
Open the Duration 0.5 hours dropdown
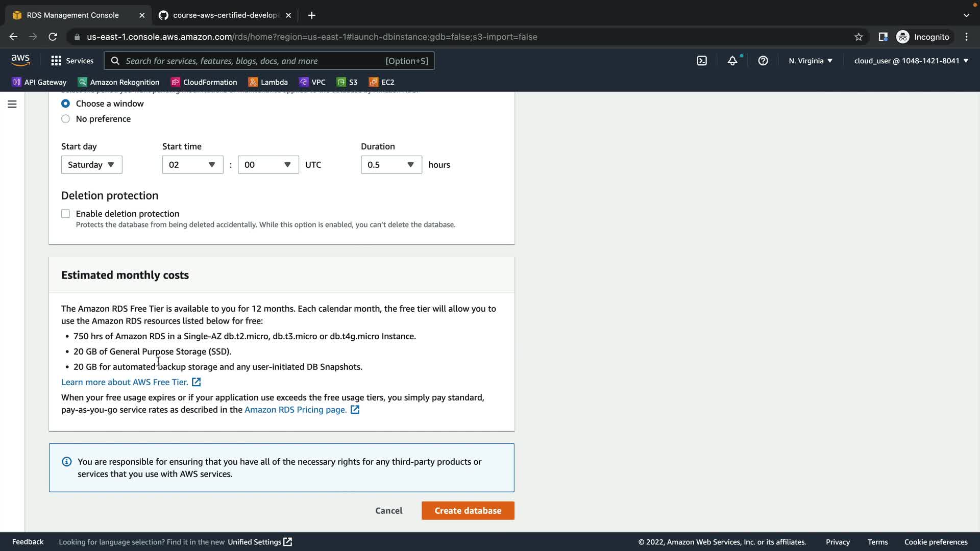[391, 165]
